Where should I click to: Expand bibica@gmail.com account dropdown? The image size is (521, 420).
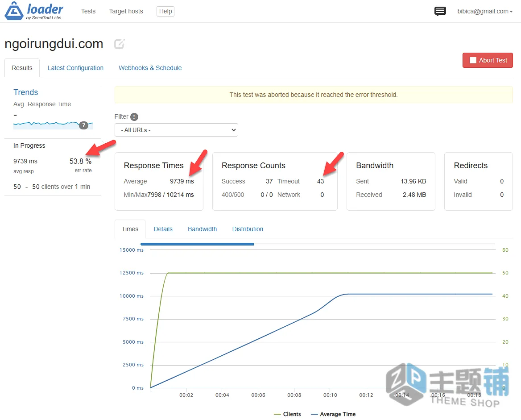point(485,11)
